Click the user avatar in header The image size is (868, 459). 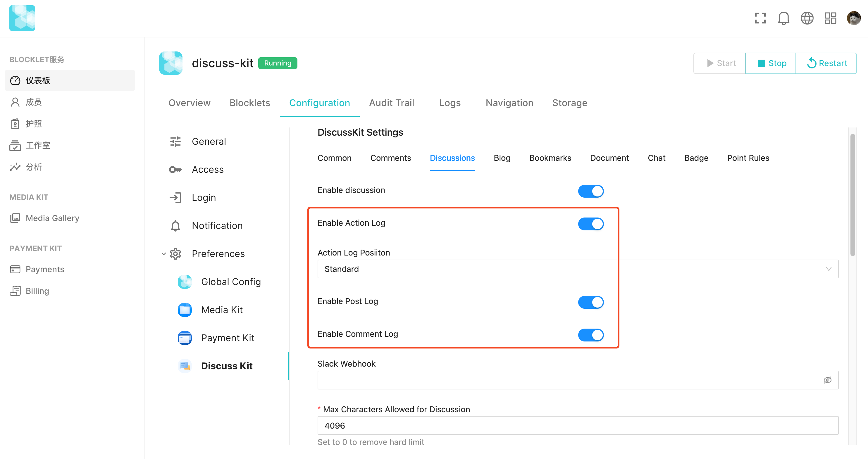pos(853,18)
